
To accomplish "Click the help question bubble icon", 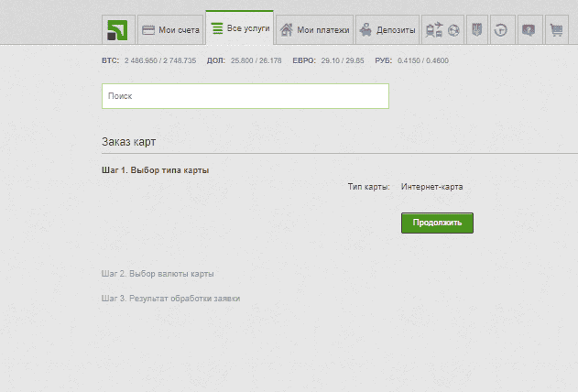I will pyautogui.click(x=529, y=30).
